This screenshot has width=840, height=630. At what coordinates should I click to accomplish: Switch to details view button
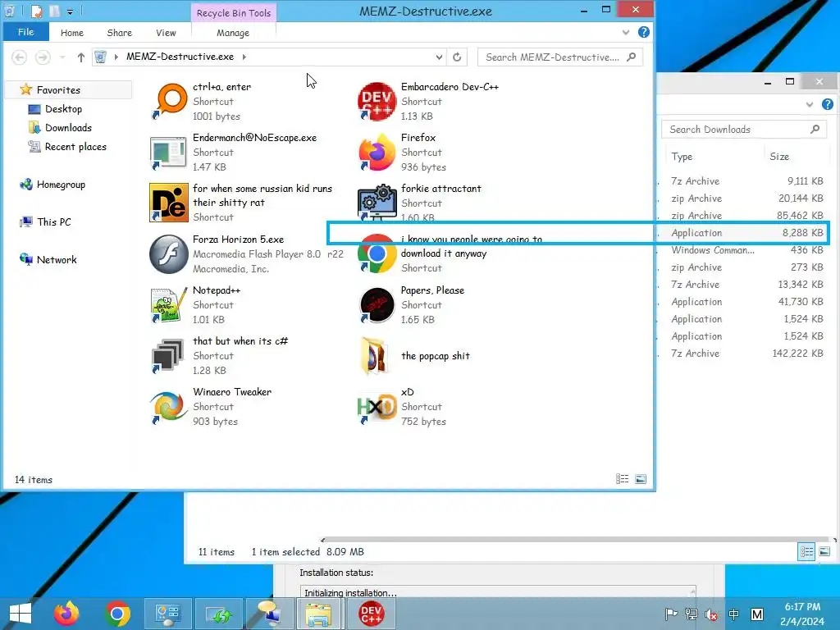click(622, 479)
